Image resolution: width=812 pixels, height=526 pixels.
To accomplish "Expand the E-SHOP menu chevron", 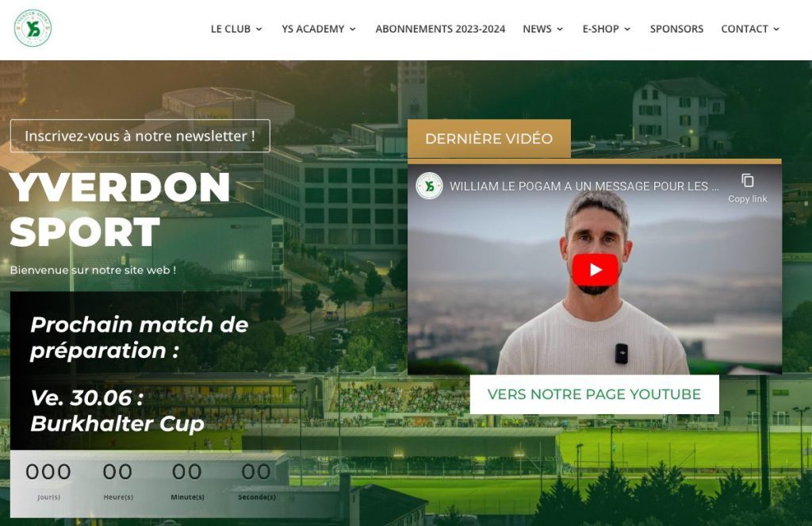I will click(x=627, y=29).
